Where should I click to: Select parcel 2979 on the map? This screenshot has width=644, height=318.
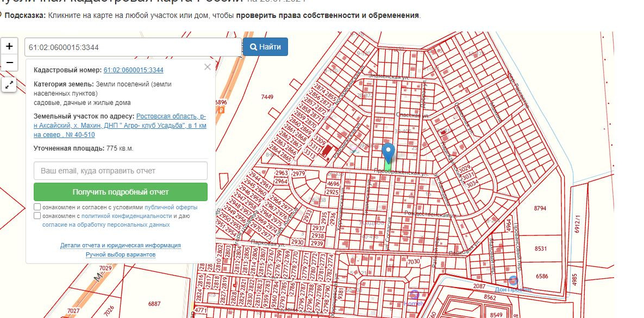[298, 174]
